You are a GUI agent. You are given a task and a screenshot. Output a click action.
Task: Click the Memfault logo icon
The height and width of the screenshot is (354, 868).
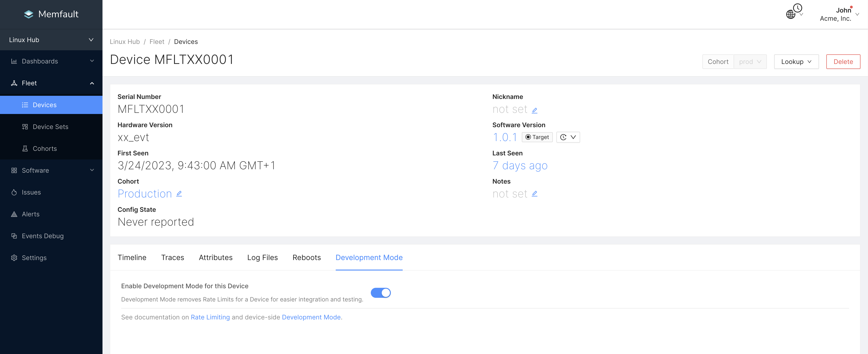[x=29, y=14]
